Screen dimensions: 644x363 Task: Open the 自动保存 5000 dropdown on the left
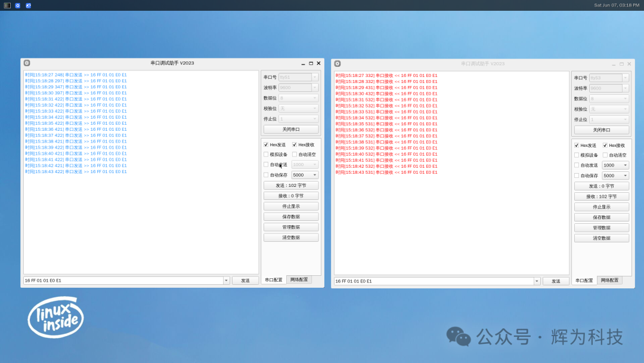[304, 174]
